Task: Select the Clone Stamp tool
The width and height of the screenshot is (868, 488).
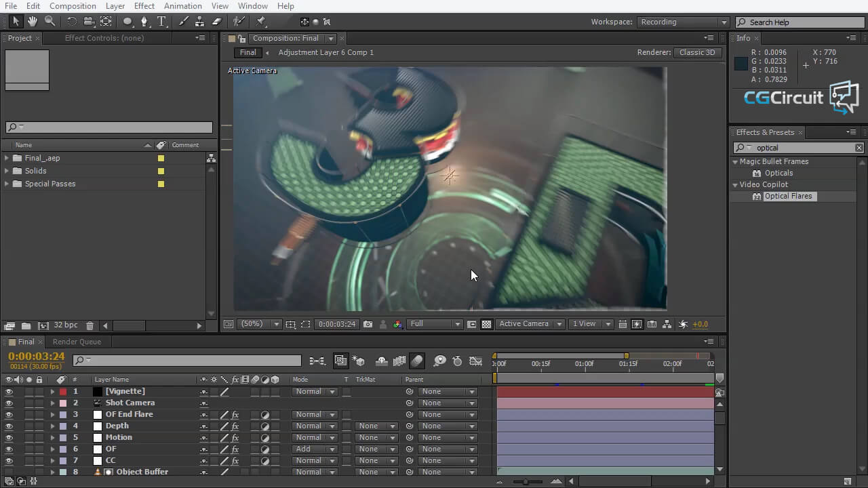Action: click(201, 21)
